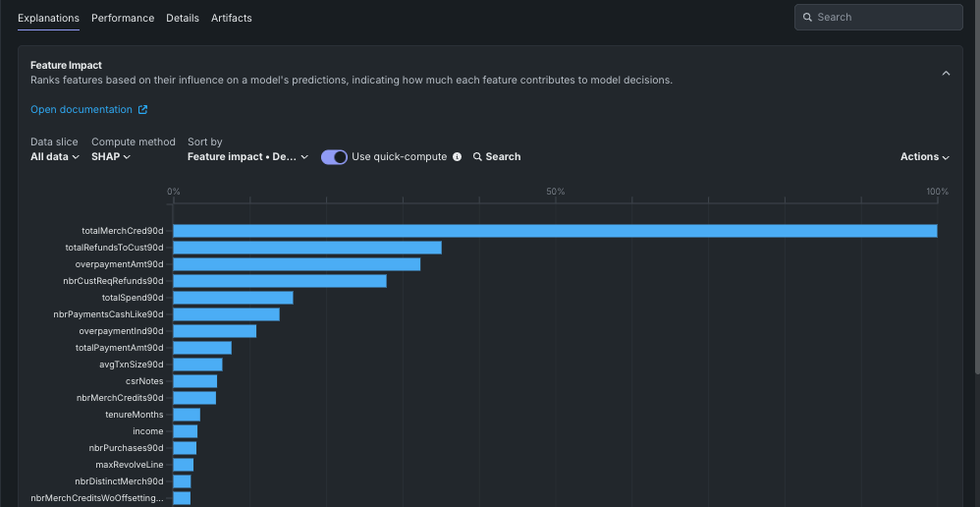
Task: Click the Search magnifier icon in chart toolbar
Action: click(x=478, y=157)
